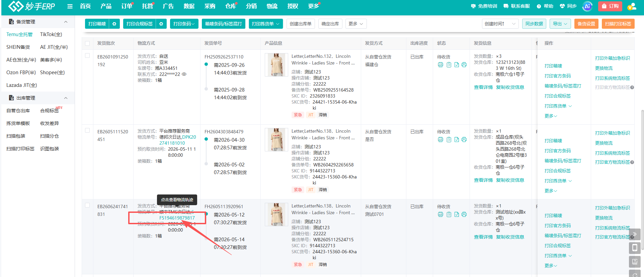Click first printer icon in EB2605111520451 status
644x277 pixels.
[440, 140]
